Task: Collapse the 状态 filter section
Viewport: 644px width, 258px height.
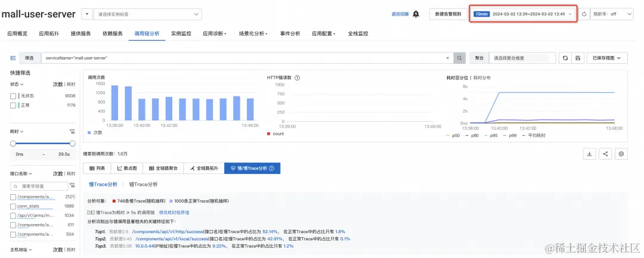Action: pyautogui.click(x=17, y=84)
